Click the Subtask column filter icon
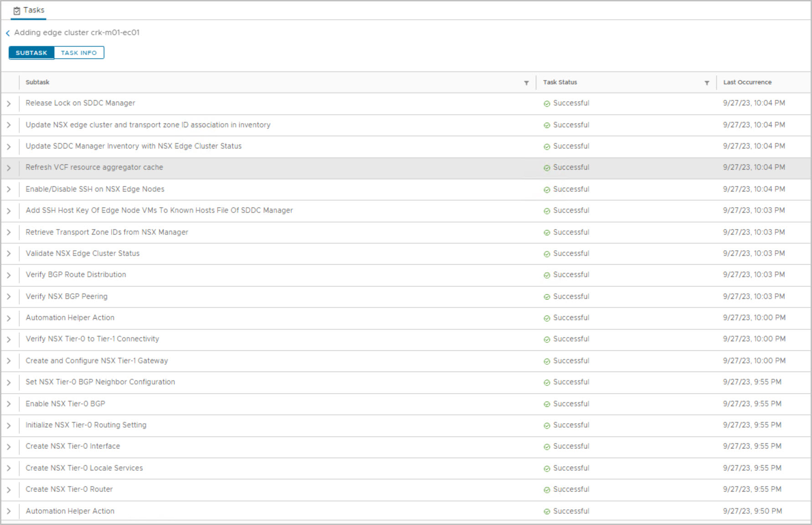The image size is (812, 525). tap(526, 83)
